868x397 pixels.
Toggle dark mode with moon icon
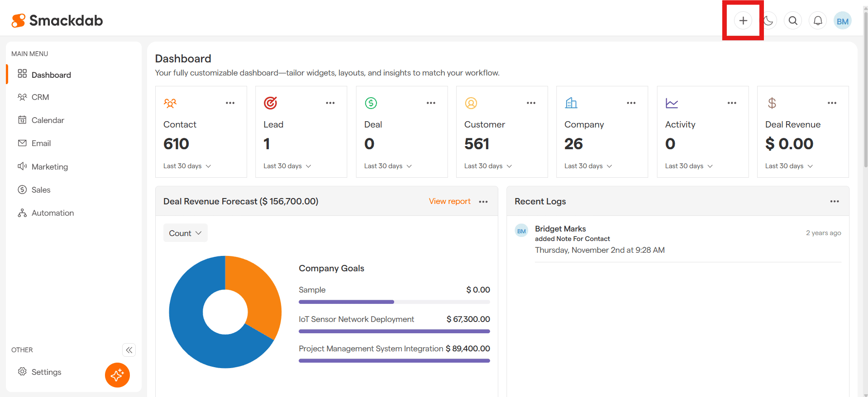768,21
